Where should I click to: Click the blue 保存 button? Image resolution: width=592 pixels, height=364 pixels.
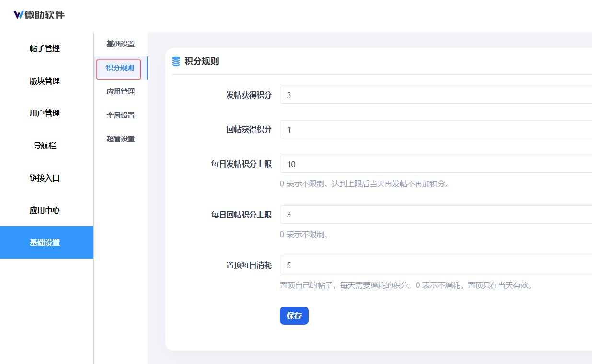pos(294,316)
